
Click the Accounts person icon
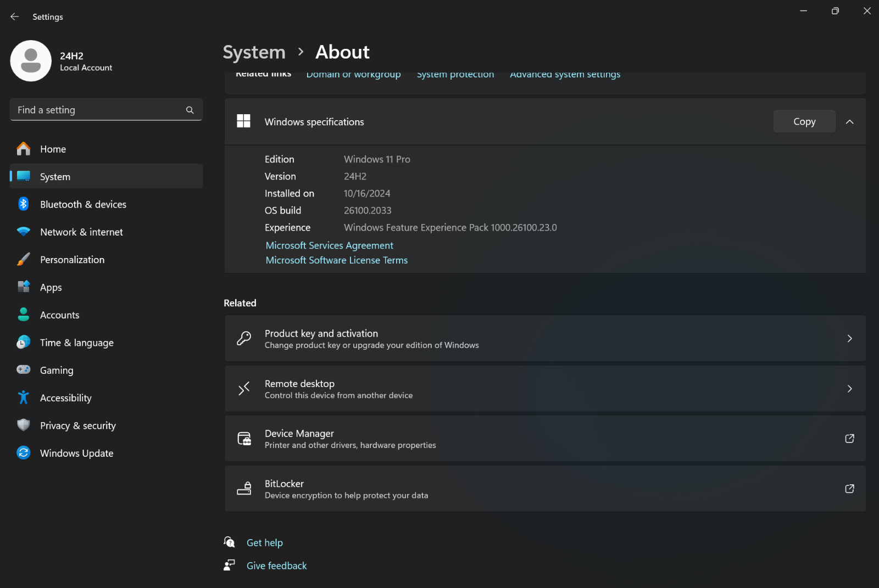[x=24, y=315]
